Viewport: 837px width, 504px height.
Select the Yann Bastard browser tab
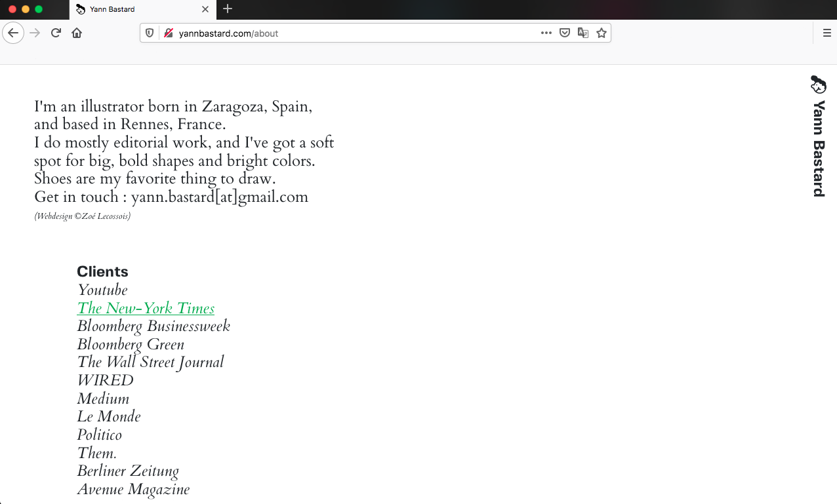(142, 9)
